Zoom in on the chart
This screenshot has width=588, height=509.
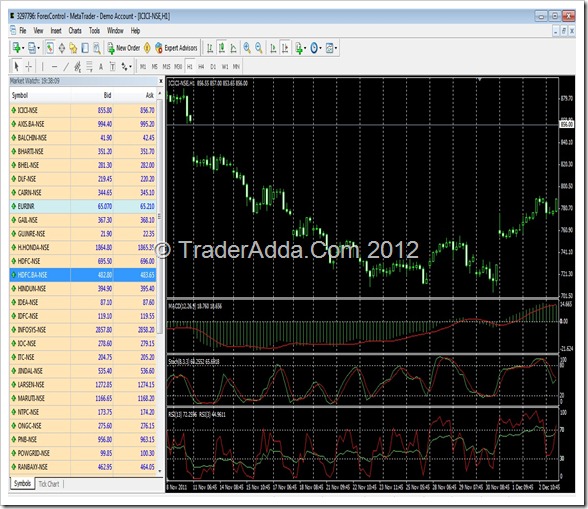coord(247,48)
